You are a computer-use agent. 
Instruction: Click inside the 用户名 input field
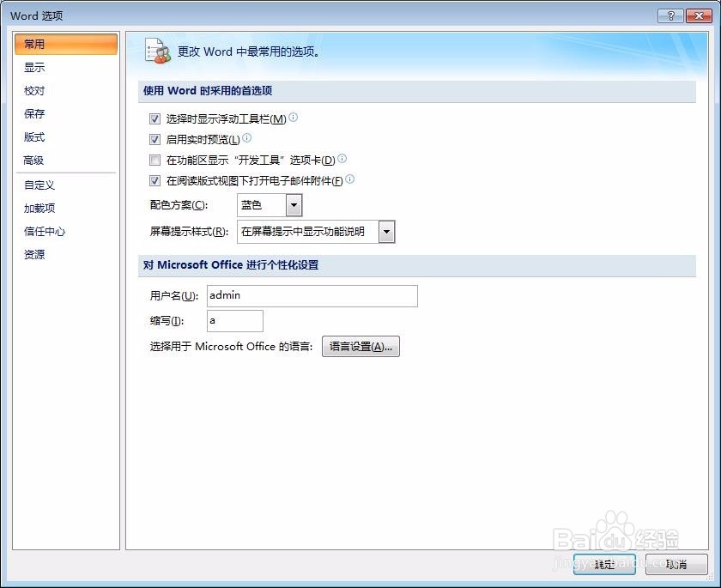tap(309, 295)
